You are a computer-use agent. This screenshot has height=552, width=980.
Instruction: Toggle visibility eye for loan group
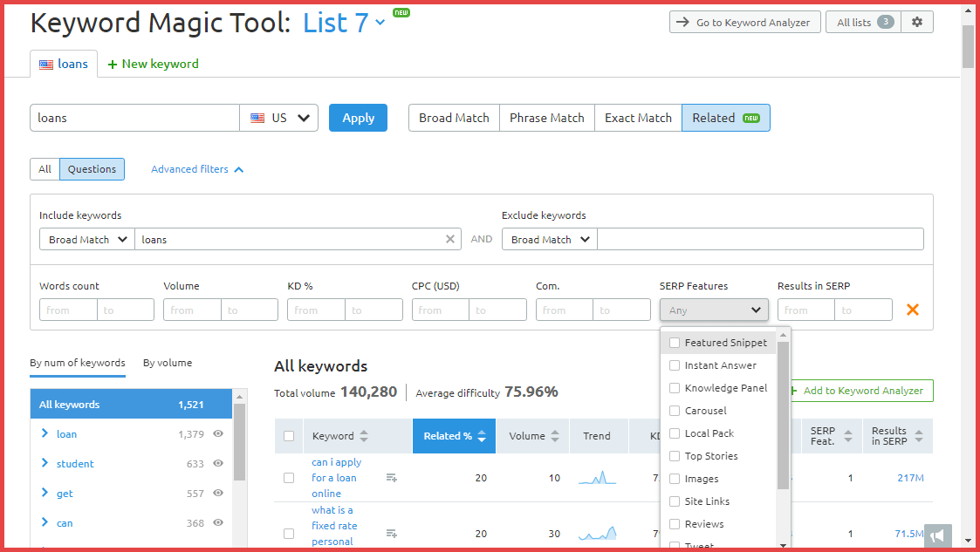click(218, 433)
